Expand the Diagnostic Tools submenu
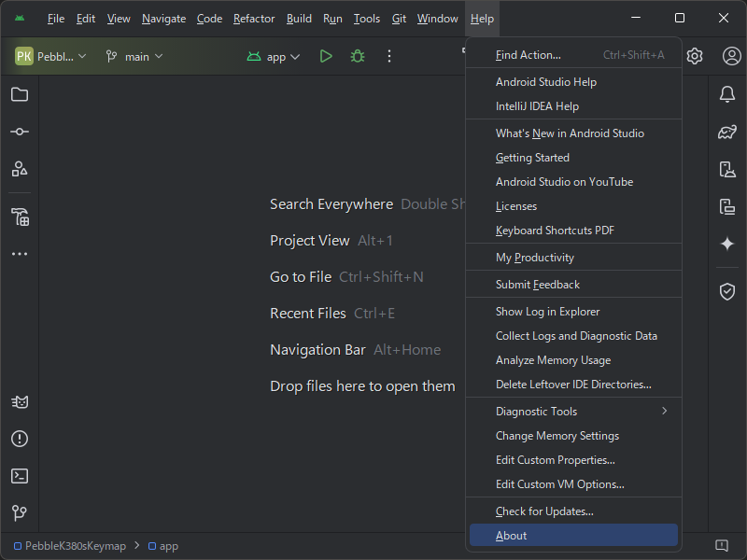Screen dimensions: 747x560 click(537, 411)
